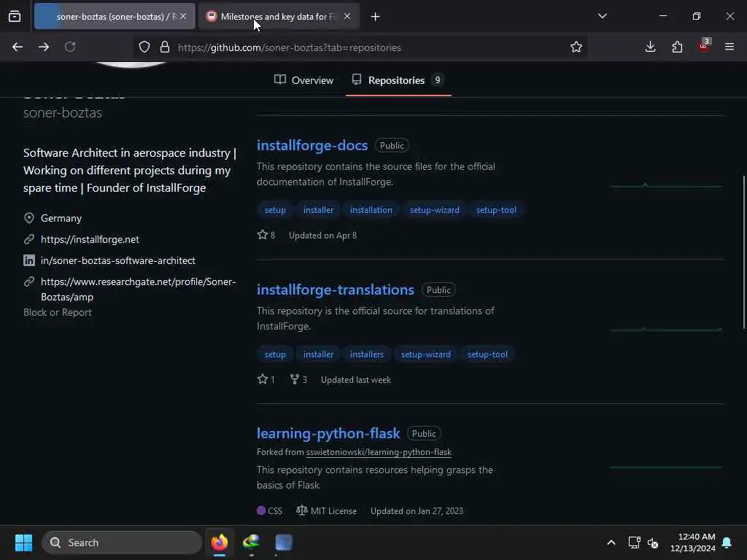Open Firefox from the taskbar
Viewport: 747px width, 560px height.
(x=220, y=542)
